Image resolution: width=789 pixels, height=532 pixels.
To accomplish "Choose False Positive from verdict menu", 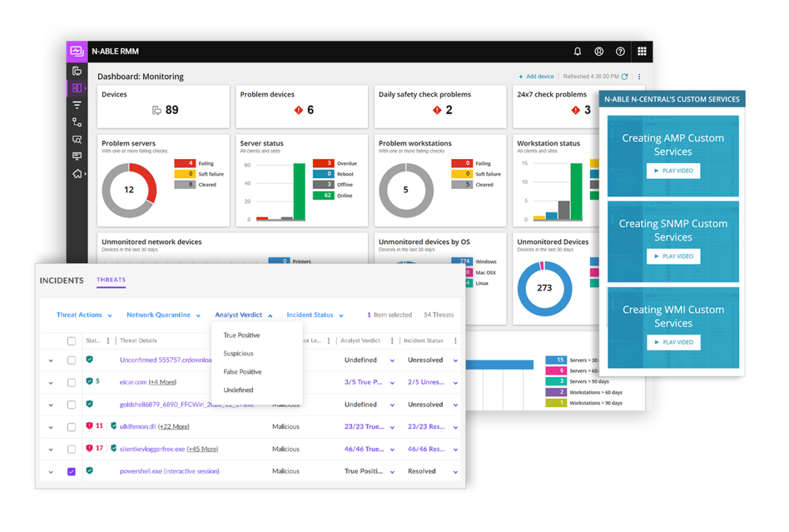I will [242, 372].
